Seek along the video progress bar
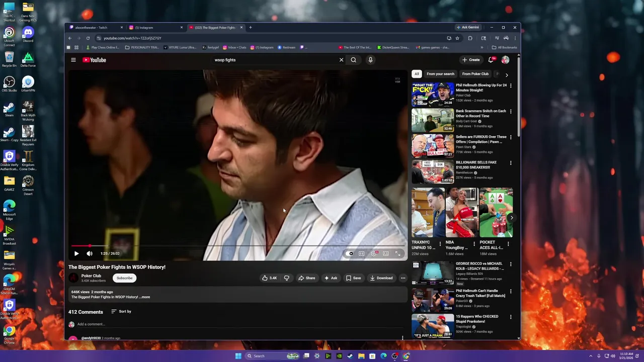This screenshot has height=362, width=644. pos(237,246)
